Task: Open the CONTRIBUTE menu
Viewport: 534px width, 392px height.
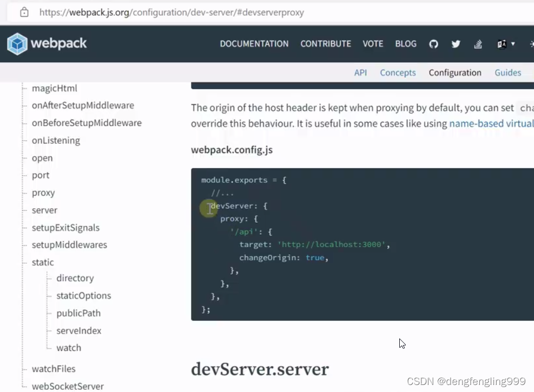Action: point(326,44)
